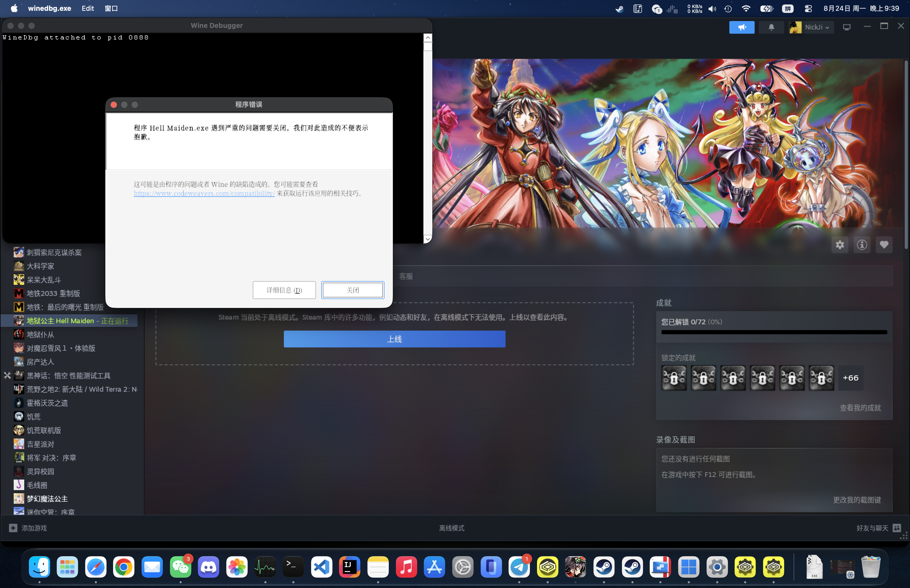Image resolution: width=910 pixels, height=588 pixels.
Task: Open battery status in menu bar
Action: click(766, 8)
